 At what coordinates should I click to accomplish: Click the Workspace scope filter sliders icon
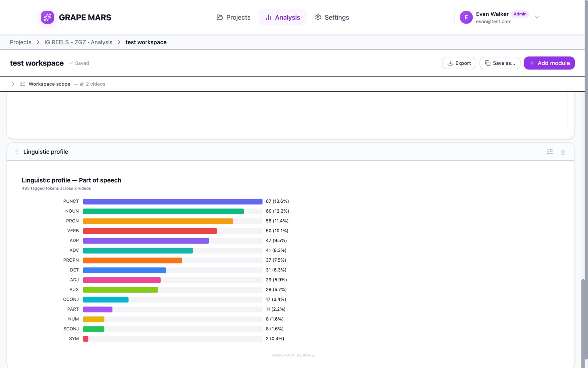pos(22,84)
